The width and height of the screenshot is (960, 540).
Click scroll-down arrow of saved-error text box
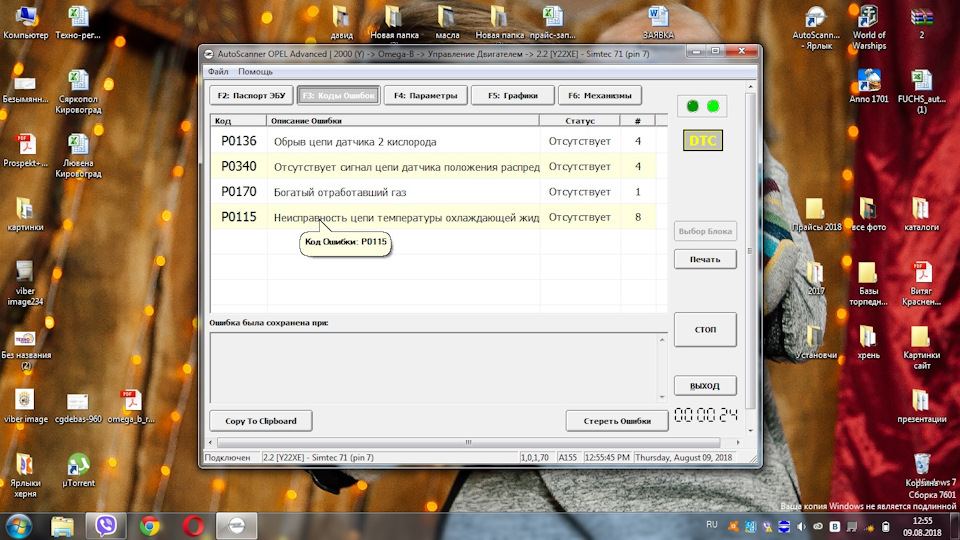tap(662, 397)
